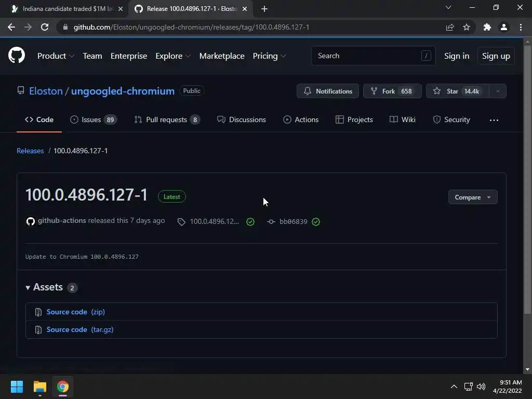The image size is (532, 399).
Task: Open the Team page
Action: tap(92, 56)
